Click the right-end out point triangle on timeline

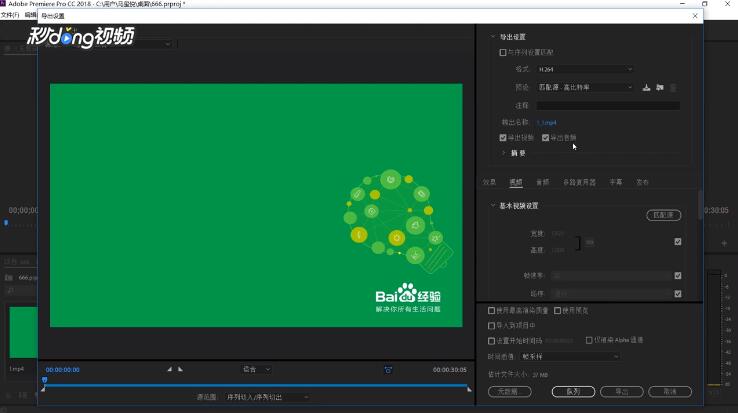tap(469, 389)
